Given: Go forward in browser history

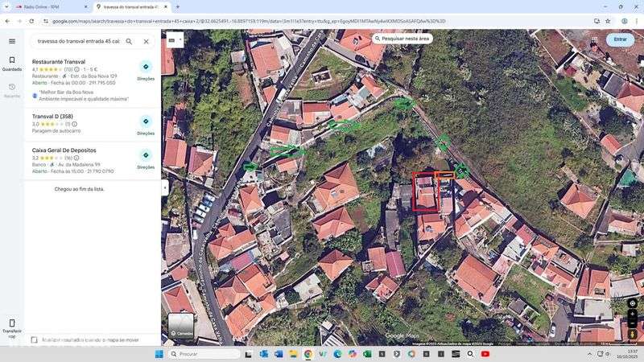Looking at the screenshot, I should point(19,21).
